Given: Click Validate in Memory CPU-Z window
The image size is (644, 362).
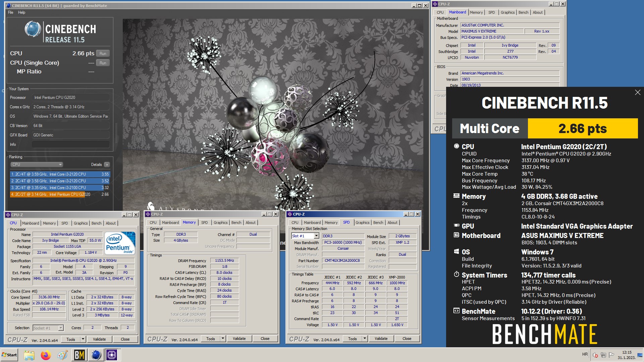Looking at the screenshot, I should click(x=239, y=339).
